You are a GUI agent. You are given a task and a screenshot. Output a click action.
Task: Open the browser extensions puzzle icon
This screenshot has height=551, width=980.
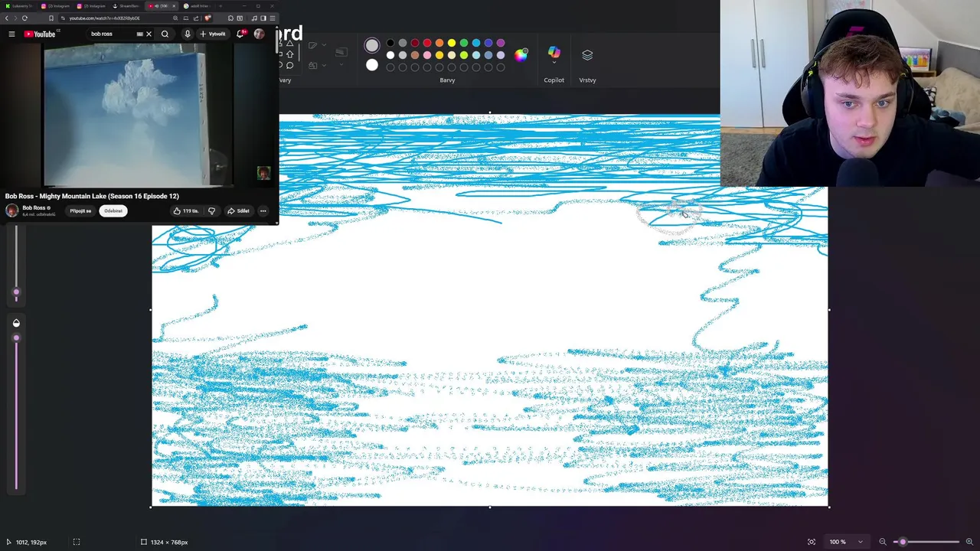coord(230,18)
